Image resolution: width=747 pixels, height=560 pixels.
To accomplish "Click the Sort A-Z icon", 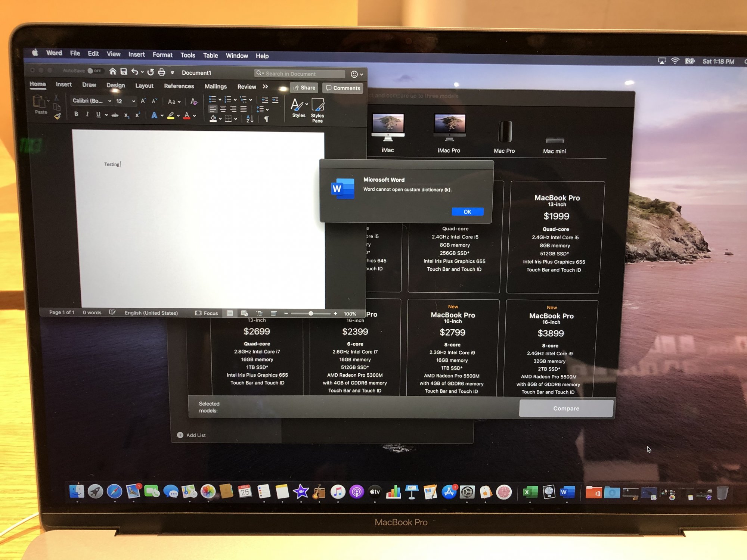I will [x=250, y=119].
